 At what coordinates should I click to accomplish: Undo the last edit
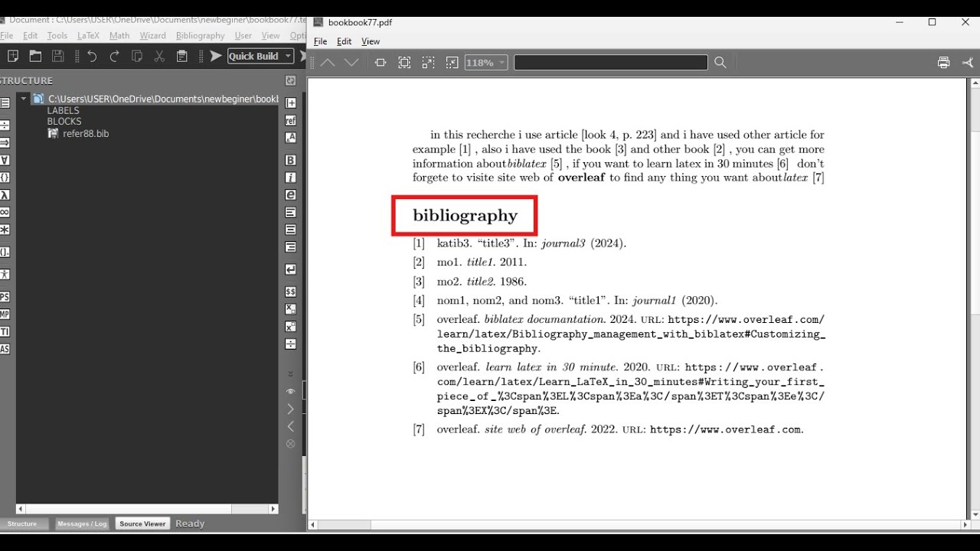coord(92,56)
